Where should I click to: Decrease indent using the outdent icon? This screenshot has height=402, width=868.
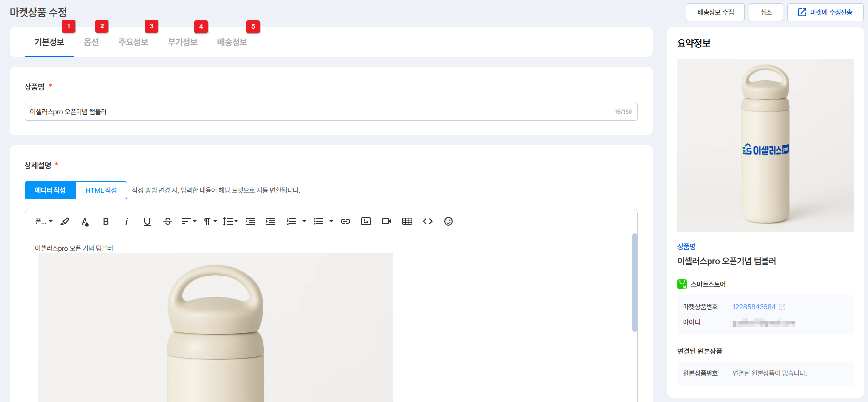point(250,221)
